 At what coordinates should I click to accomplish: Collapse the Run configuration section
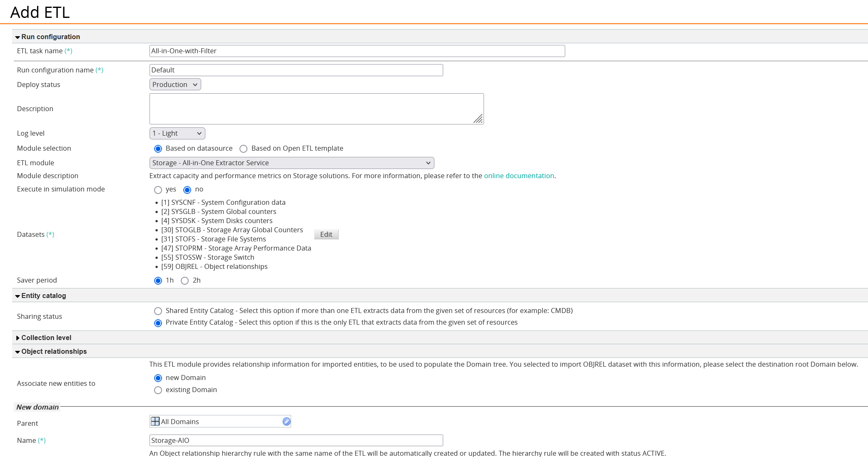click(x=18, y=37)
